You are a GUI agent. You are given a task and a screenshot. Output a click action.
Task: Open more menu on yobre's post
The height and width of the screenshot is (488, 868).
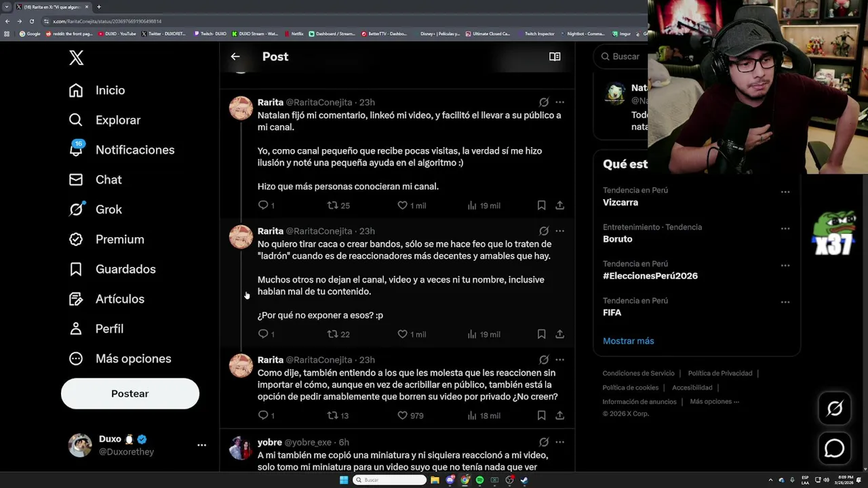coord(559,443)
